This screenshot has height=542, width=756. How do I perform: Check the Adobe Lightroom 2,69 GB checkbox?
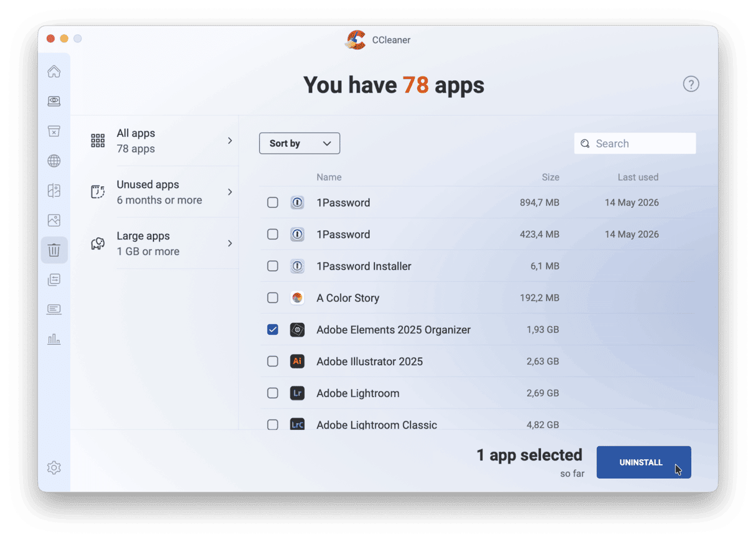pyautogui.click(x=272, y=393)
